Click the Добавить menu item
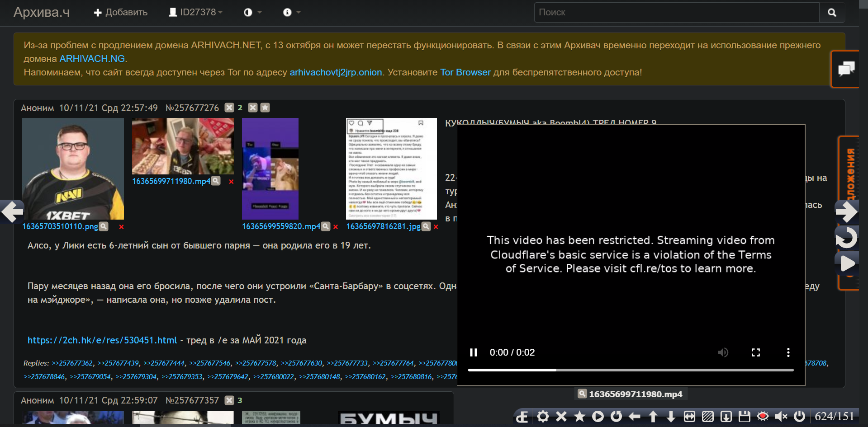868x427 pixels. (120, 12)
